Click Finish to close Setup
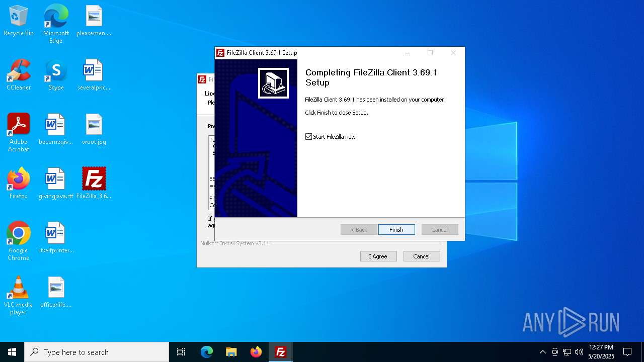644x362 pixels. coord(396,230)
